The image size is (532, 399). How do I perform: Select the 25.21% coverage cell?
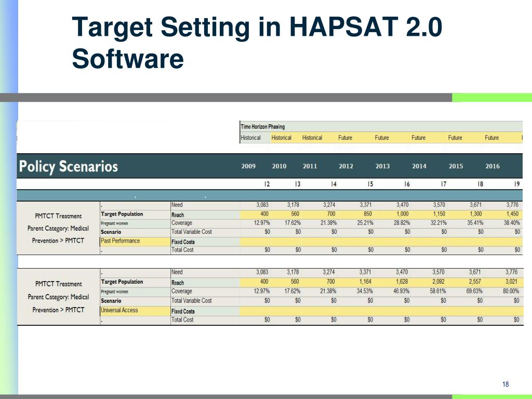click(365, 223)
